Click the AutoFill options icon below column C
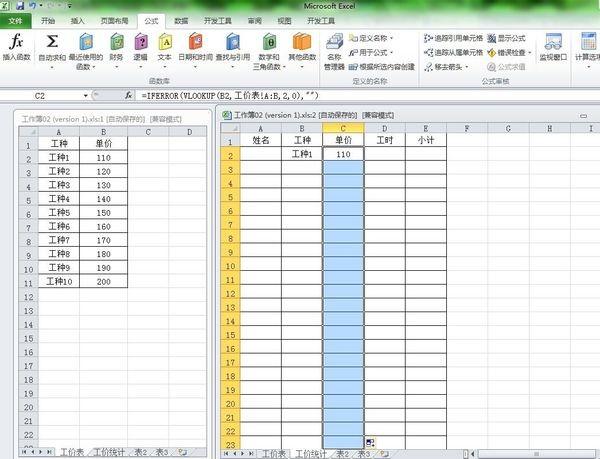The width and height of the screenshot is (600, 459). click(371, 442)
